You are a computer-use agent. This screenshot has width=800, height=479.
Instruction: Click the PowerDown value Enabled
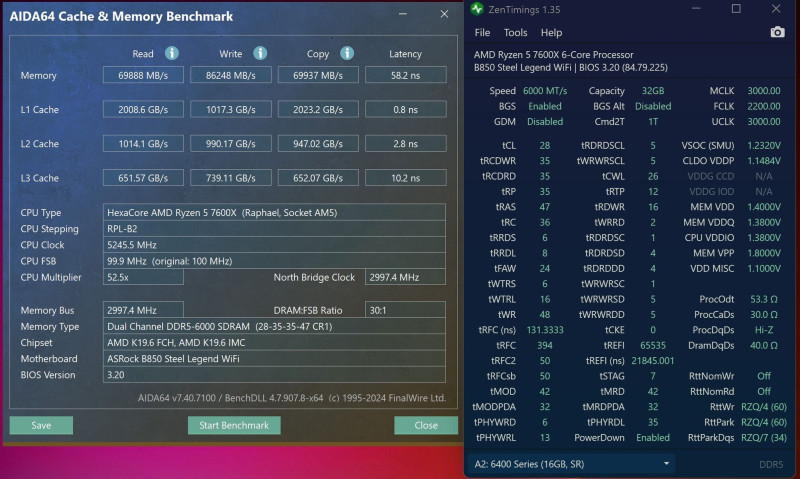653,438
